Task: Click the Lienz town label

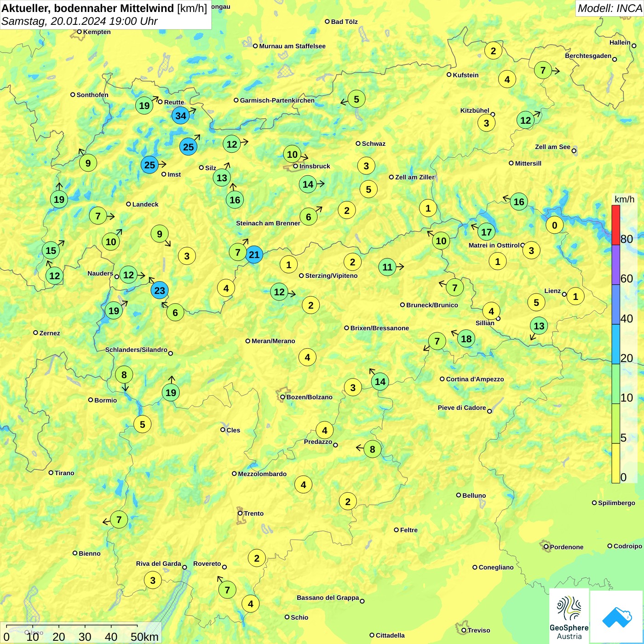Action: coord(552,291)
